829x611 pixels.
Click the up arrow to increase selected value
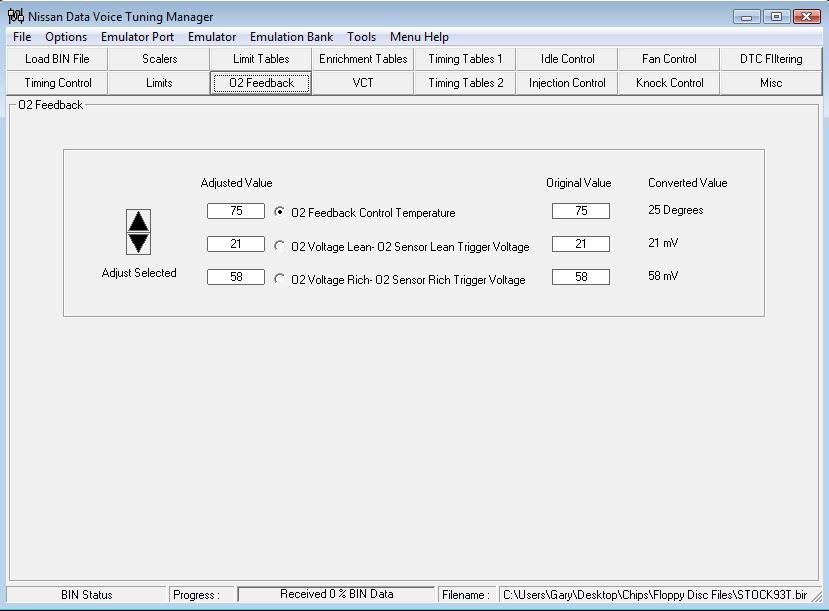tap(139, 221)
